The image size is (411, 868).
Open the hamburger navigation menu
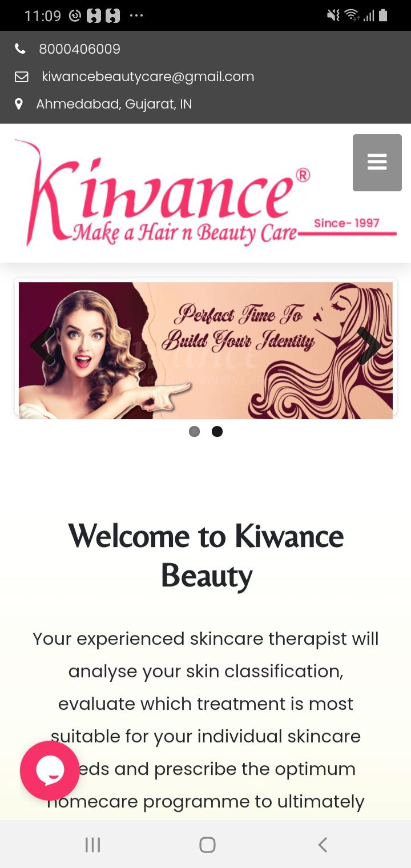(377, 163)
